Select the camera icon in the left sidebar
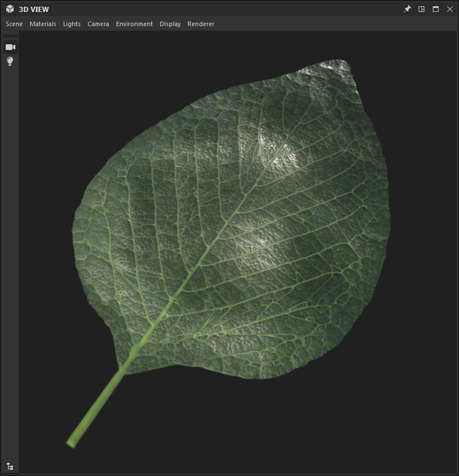 tap(10, 47)
